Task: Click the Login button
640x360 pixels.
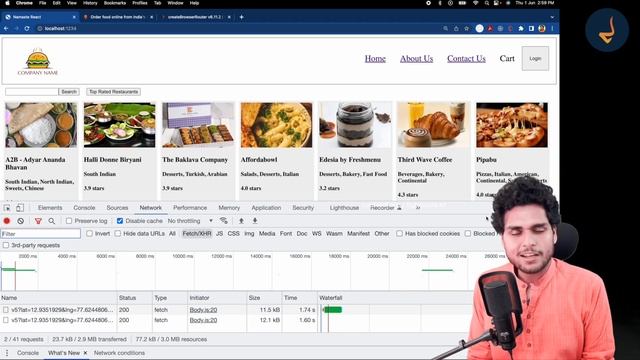Action: (535, 58)
